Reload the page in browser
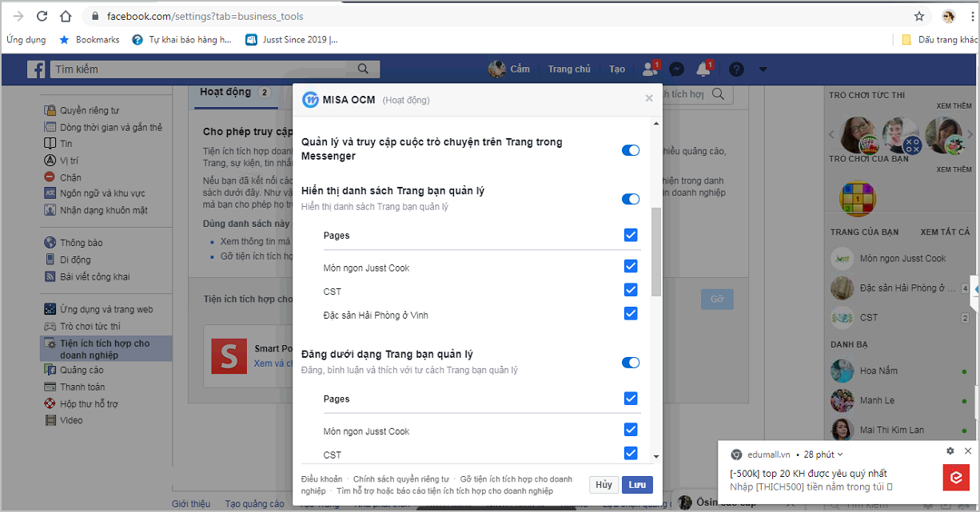Viewport: 980px width, 512px height. (42, 16)
